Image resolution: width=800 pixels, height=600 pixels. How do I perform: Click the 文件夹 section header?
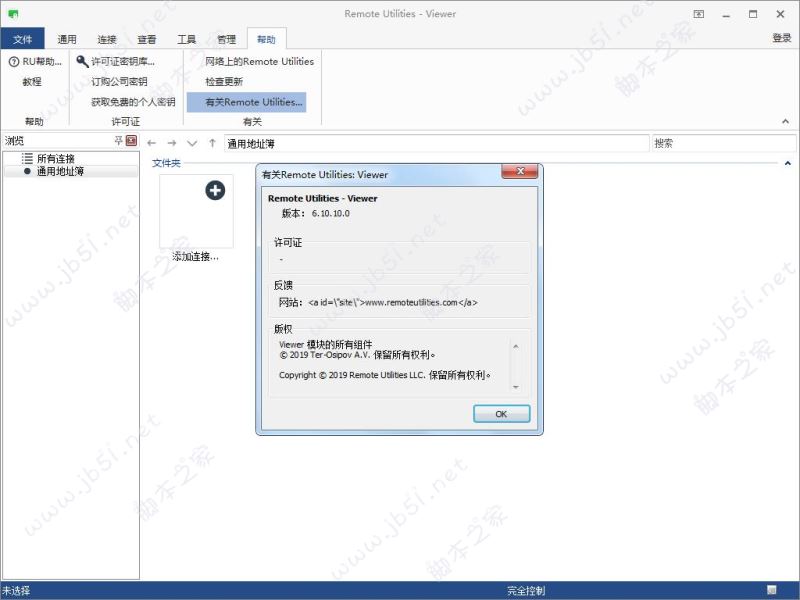(x=166, y=163)
